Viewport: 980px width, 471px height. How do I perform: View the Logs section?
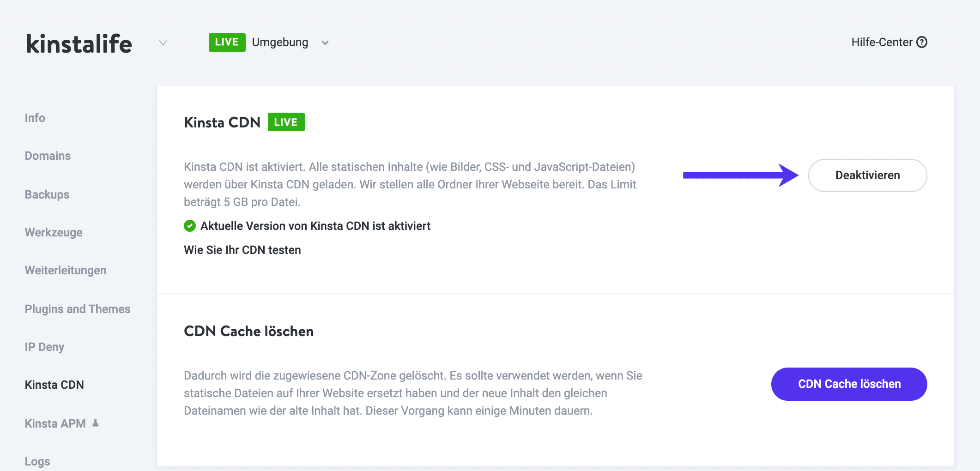37,460
